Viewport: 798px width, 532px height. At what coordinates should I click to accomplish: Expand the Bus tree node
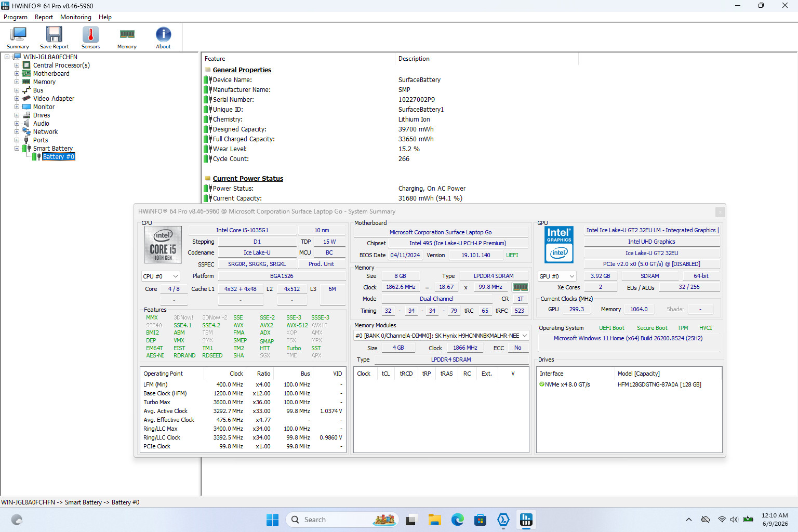pyautogui.click(x=17, y=90)
